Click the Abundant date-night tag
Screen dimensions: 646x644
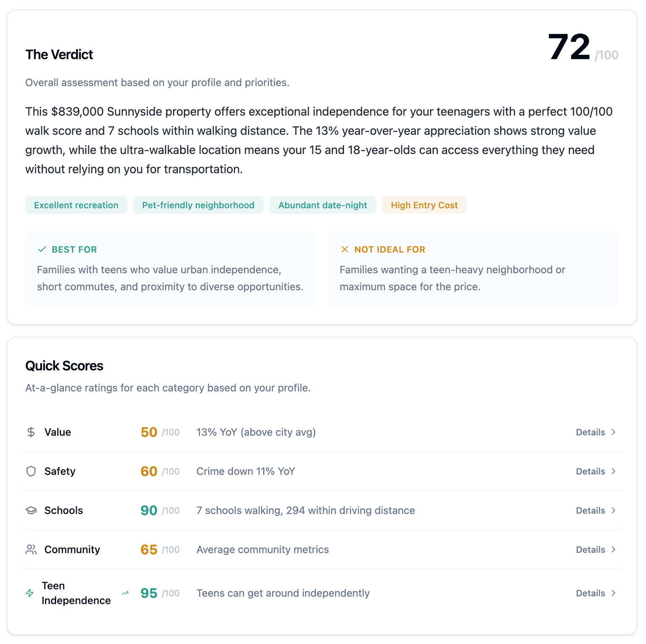point(322,205)
